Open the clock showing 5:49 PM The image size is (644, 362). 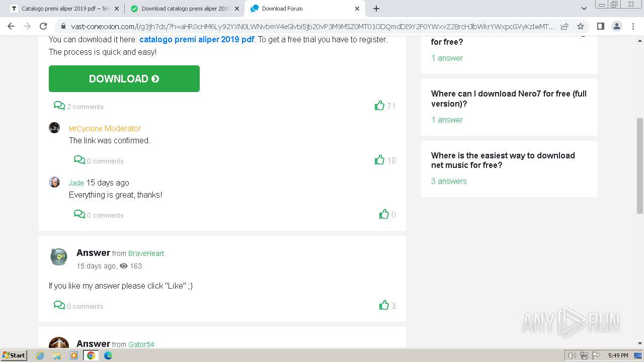coord(618,355)
